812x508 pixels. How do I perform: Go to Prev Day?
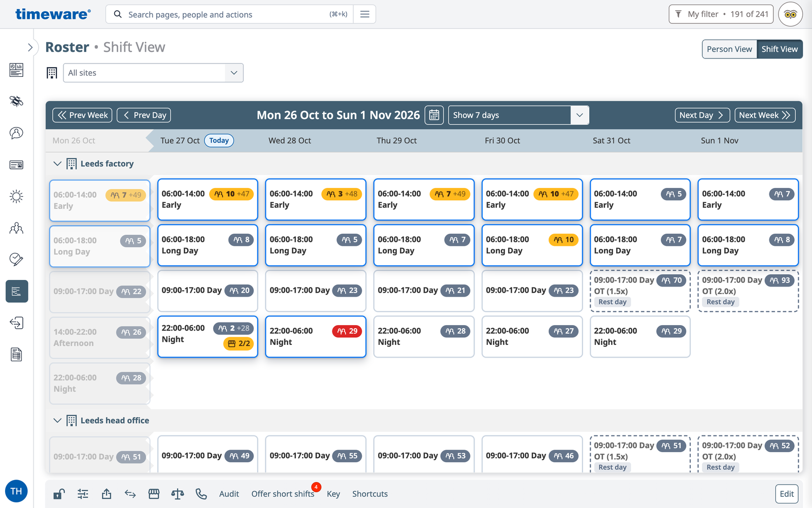(144, 115)
